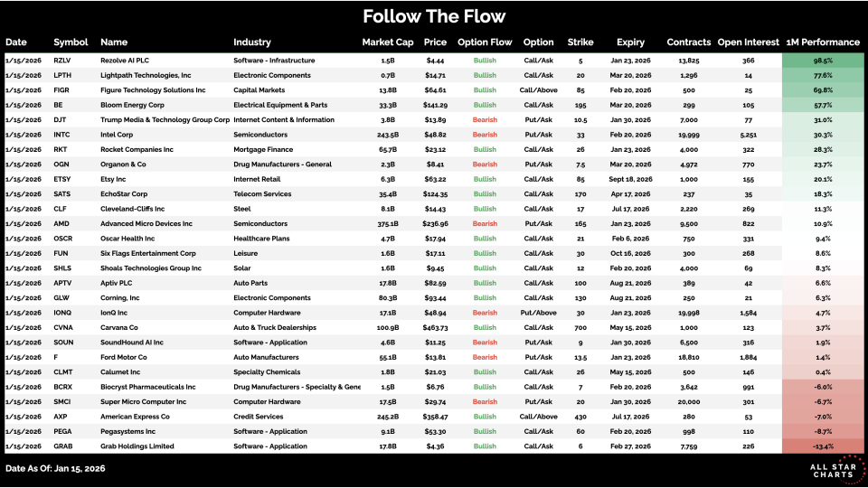Select the 375.1B market cap cell
The image size is (868, 488).
(387, 224)
